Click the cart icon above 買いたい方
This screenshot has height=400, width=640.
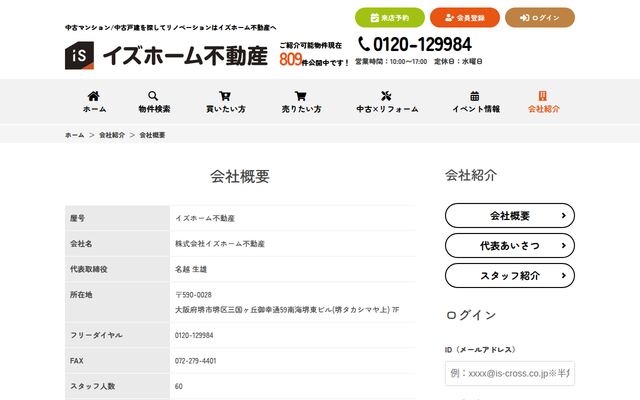[225, 96]
